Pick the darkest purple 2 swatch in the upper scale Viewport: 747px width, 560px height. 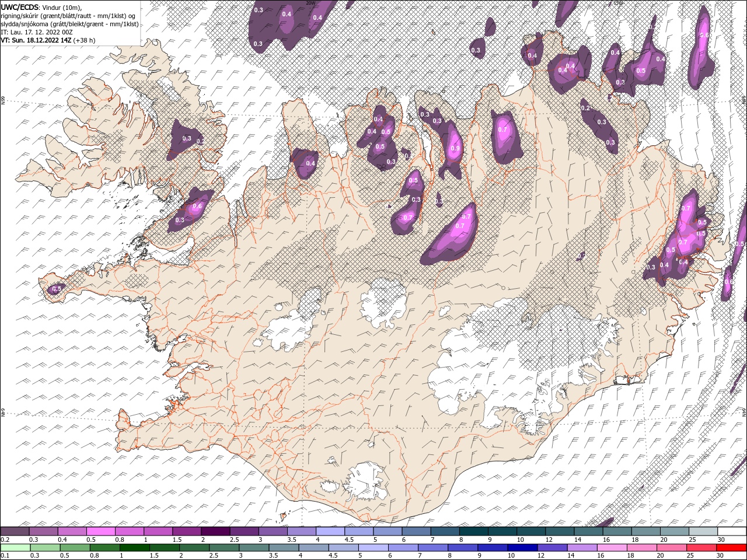point(215,531)
